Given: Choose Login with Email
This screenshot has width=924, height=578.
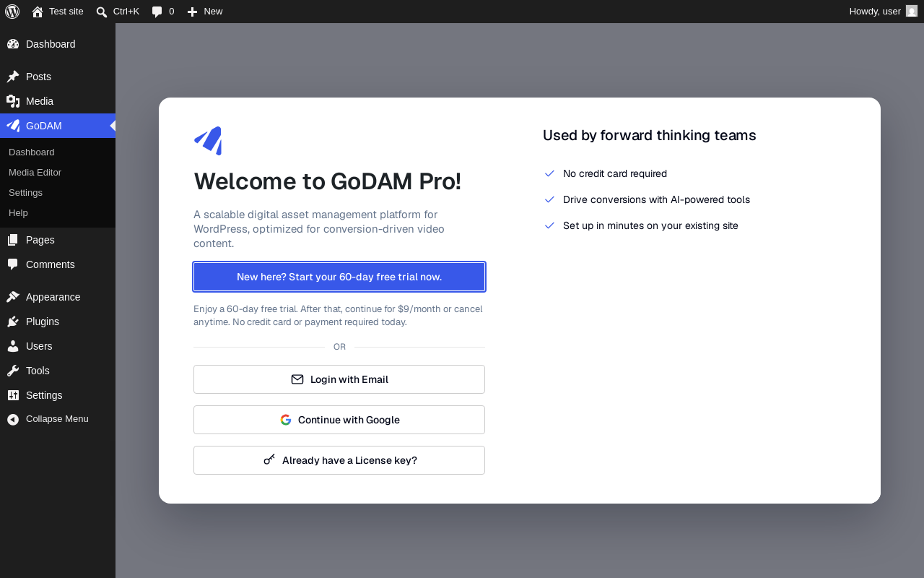Looking at the screenshot, I should coord(339,379).
